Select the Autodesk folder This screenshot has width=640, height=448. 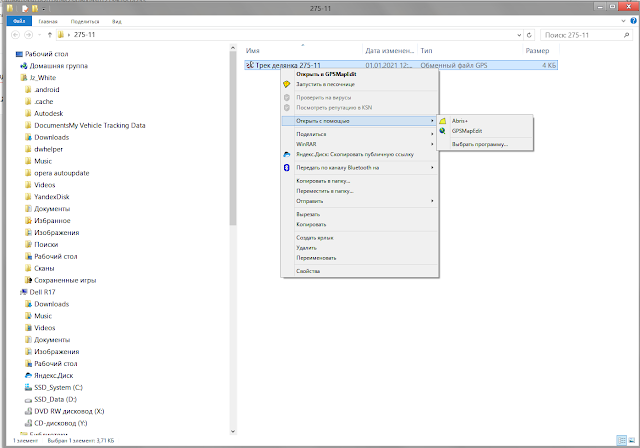coord(44,113)
